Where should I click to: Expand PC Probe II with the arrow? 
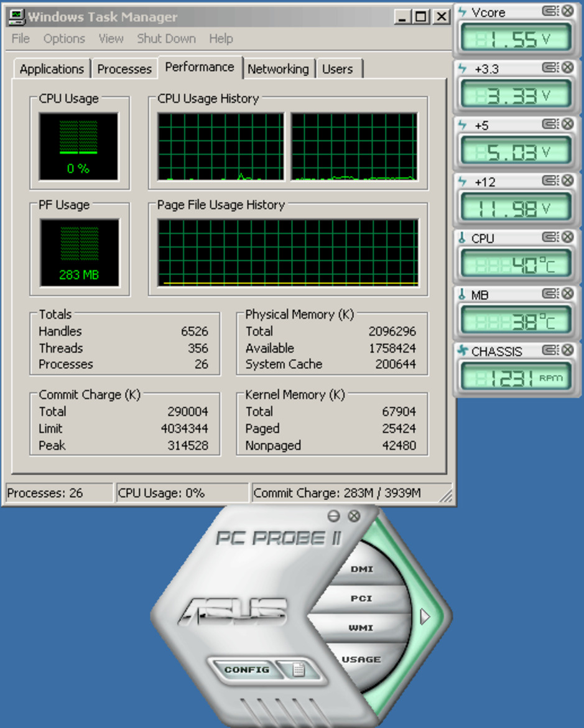click(425, 617)
